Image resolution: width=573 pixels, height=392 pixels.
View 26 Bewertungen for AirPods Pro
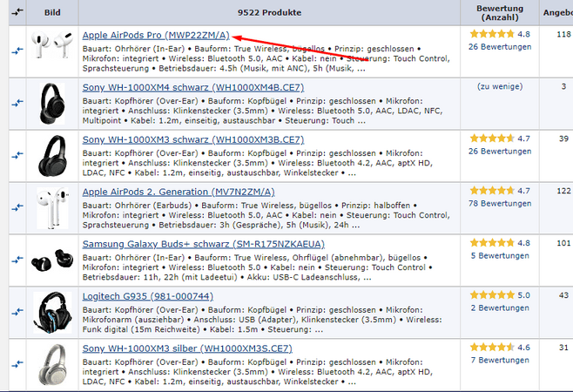500,47
